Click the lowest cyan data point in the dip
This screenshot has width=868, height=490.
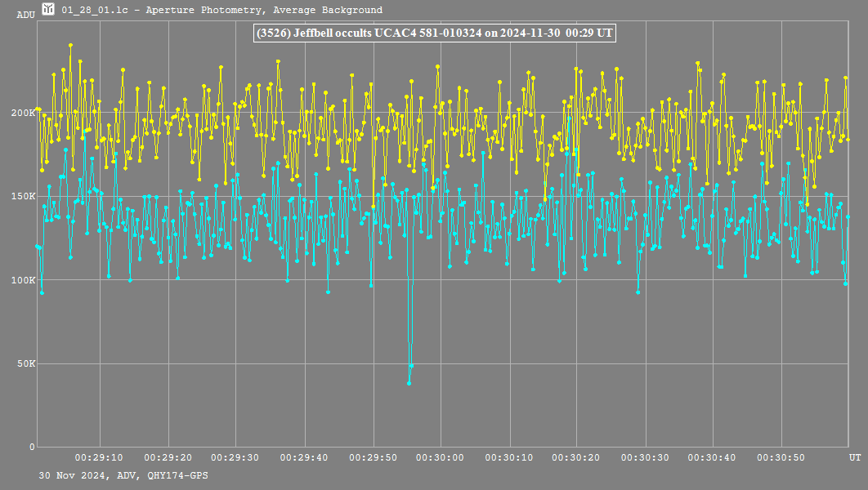coord(409,383)
